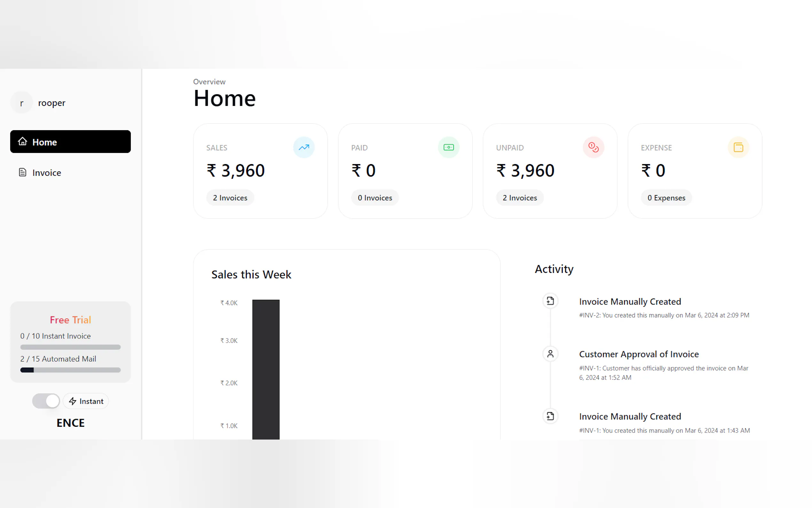This screenshot has height=508, width=812.
Task: Click the yellow Expense wallet icon
Action: (738, 147)
